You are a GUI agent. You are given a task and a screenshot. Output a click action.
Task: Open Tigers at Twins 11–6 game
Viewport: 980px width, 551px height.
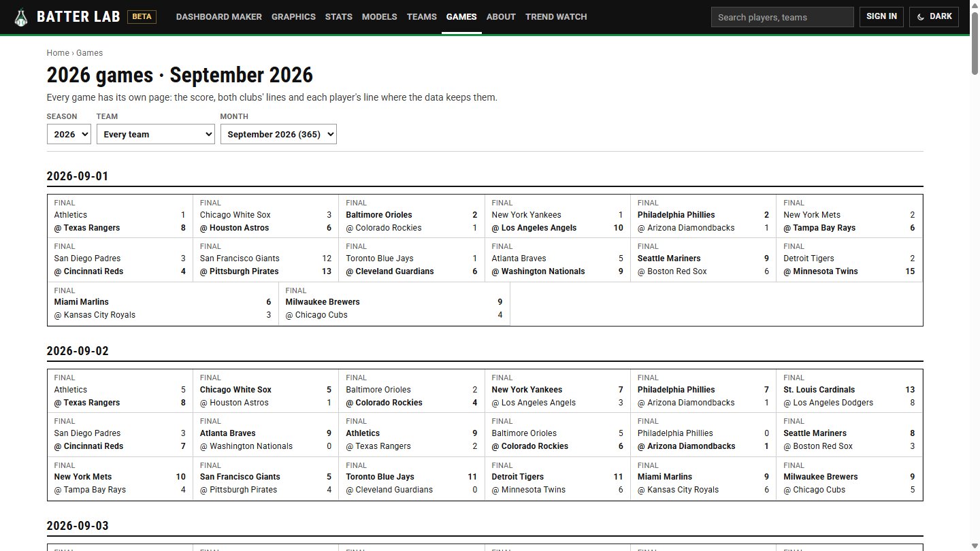coord(558,478)
